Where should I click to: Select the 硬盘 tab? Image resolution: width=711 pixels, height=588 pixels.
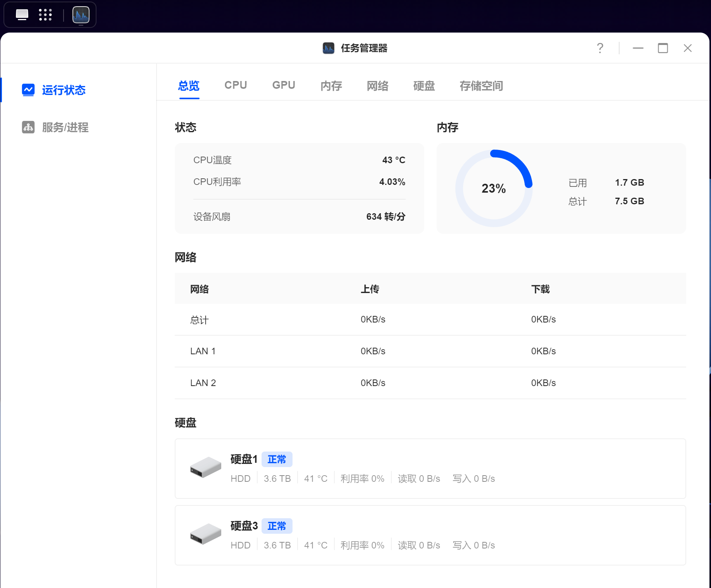click(424, 86)
